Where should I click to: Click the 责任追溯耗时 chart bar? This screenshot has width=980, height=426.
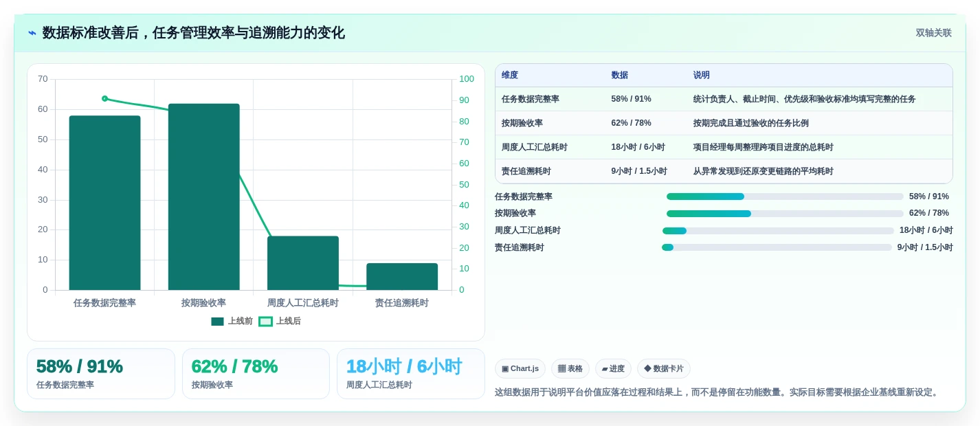[x=402, y=276]
